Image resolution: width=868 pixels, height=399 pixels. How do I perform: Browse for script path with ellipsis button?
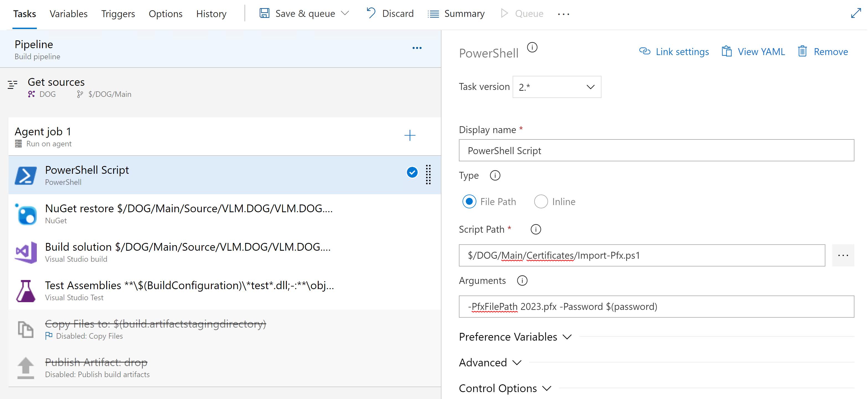click(x=843, y=255)
